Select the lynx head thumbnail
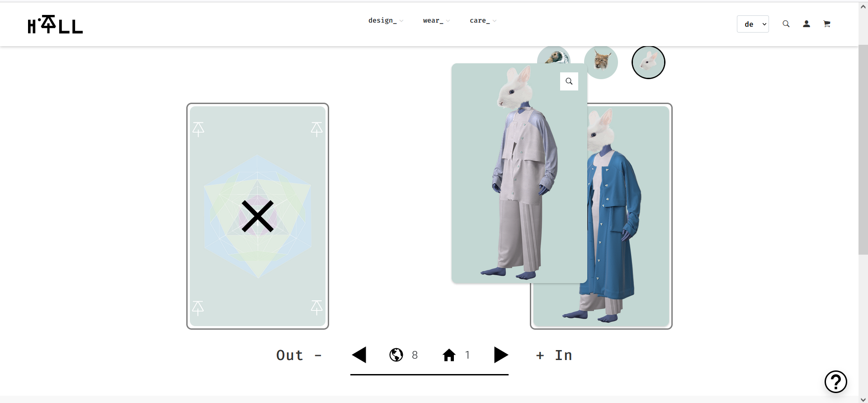This screenshot has height=403, width=868. tap(601, 61)
